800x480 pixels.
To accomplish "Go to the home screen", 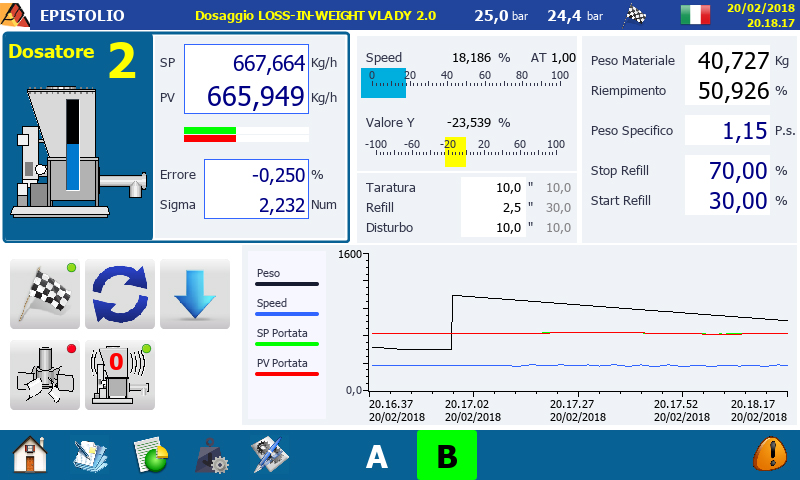I will point(30,455).
